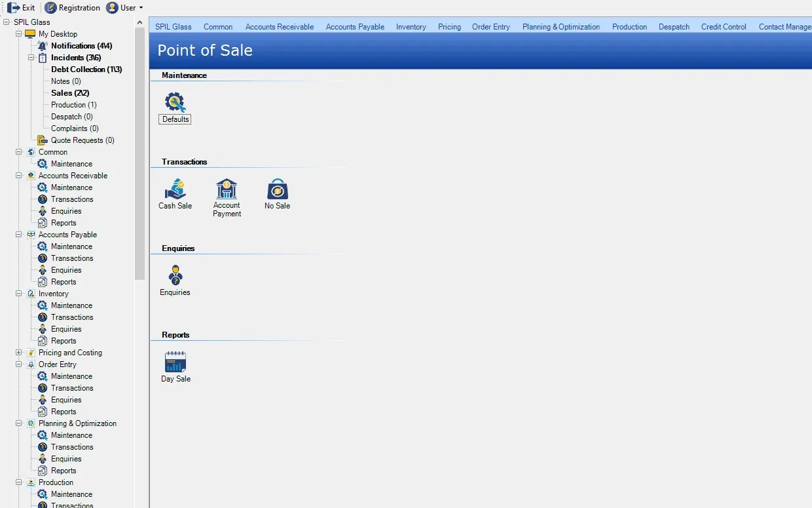Collapse the Order Entry tree node
The width and height of the screenshot is (812, 508).
[x=19, y=364]
